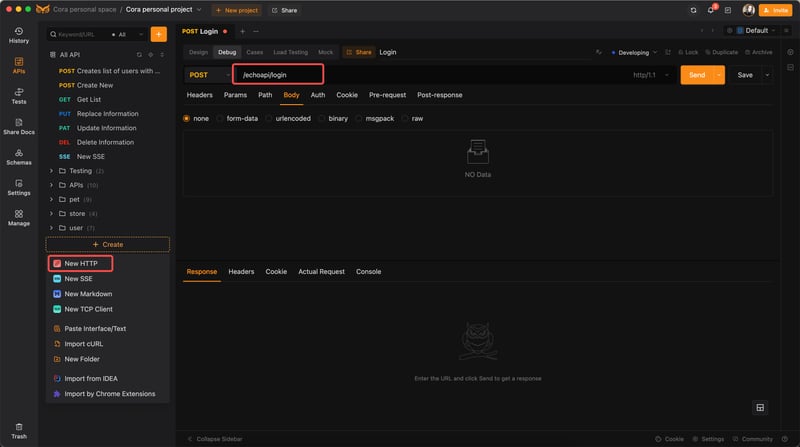
Task: Select the binary body type
Action: point(332,118)
